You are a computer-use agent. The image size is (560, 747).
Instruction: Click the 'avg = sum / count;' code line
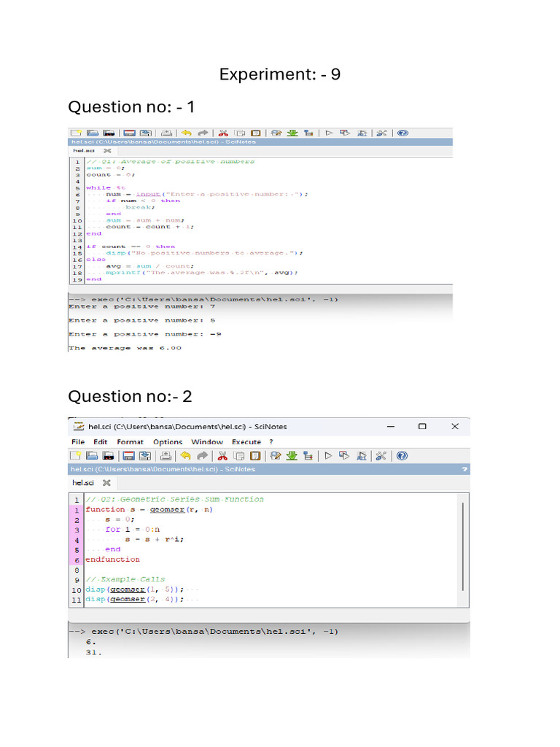pos(150,266)
